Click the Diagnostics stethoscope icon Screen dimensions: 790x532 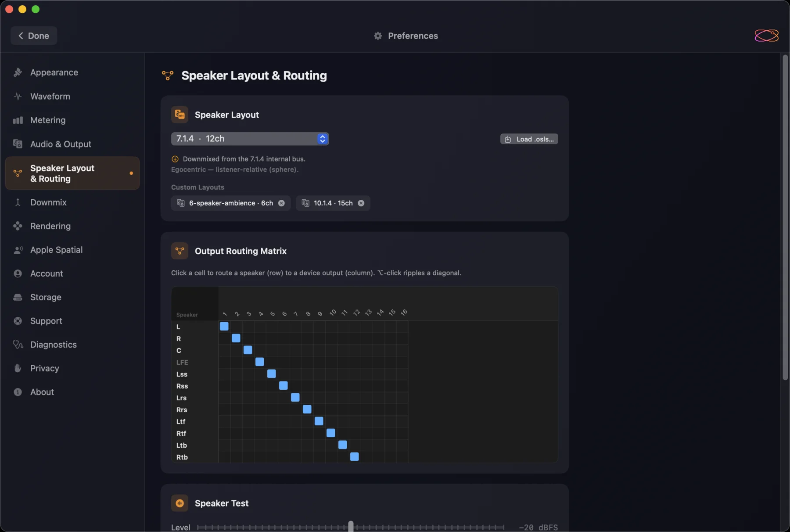coord(18,345)
